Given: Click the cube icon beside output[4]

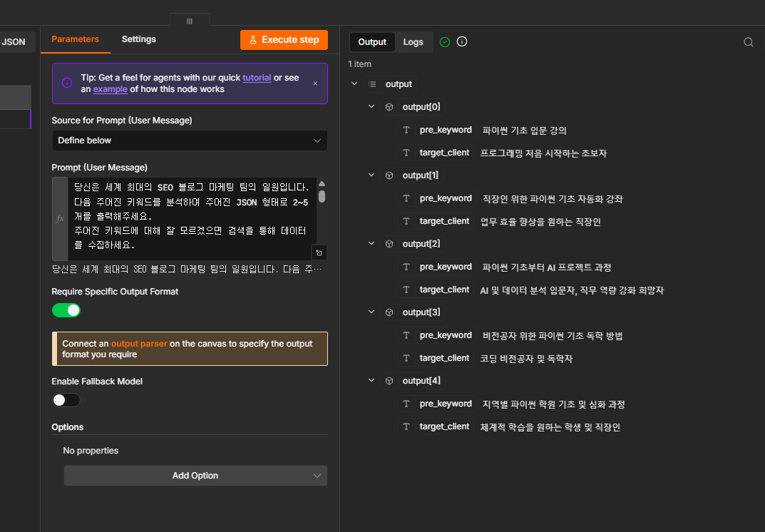Looking at the screenshot, I should 389,381.
